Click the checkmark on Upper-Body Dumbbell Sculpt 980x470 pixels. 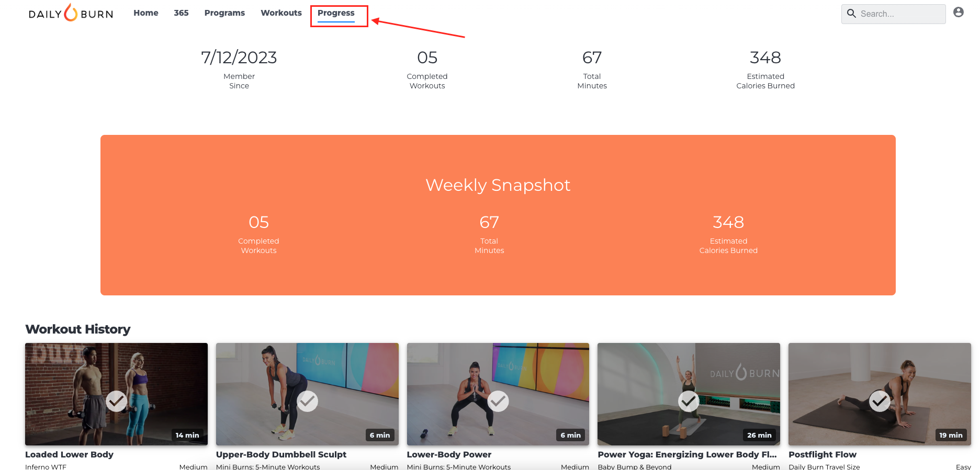click(307, 401)
